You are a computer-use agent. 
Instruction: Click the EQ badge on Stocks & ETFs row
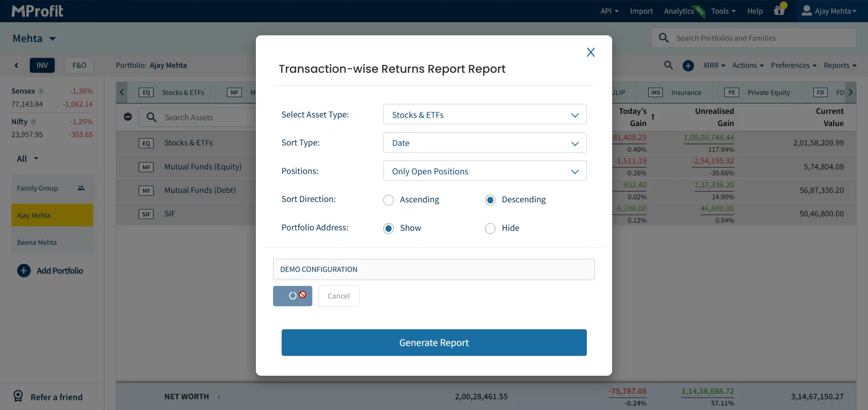pyautogui.click(x=146, y=144)
